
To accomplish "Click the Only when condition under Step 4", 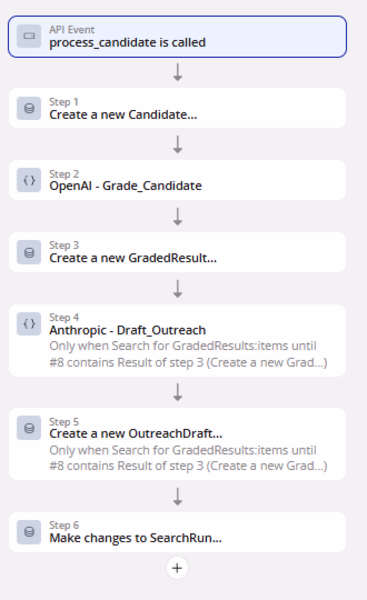I will tap(188, 354).
